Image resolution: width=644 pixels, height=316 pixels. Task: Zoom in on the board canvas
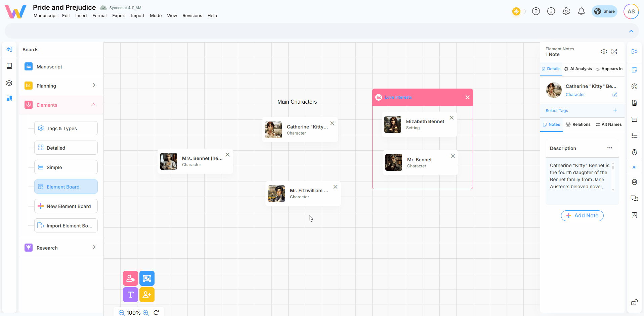coord(146,313)
